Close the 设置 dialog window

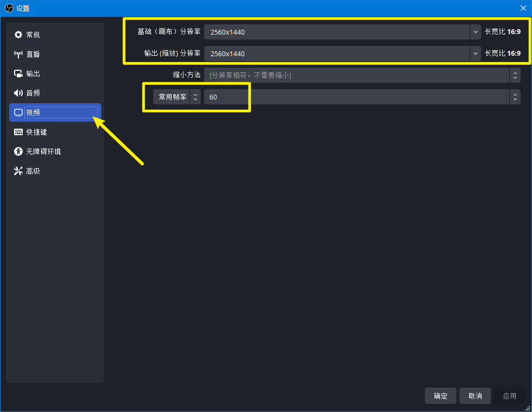tap(523, 8)
